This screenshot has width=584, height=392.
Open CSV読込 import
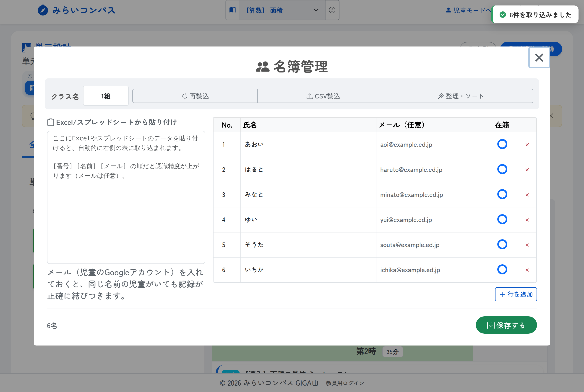tap(323, 96)
